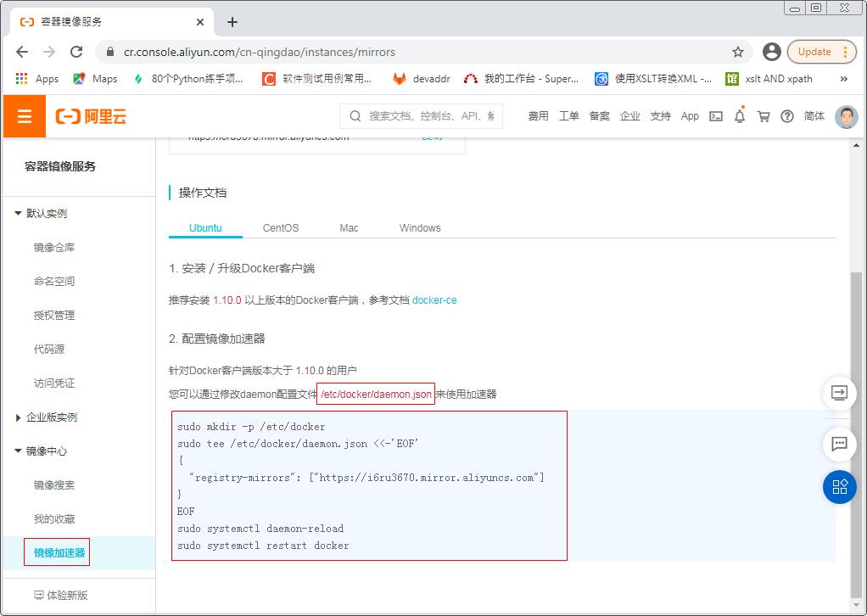Open the 使用XSLT转换XML bookmark
Viewport: 867px width, 616px height.
point(653,79)
